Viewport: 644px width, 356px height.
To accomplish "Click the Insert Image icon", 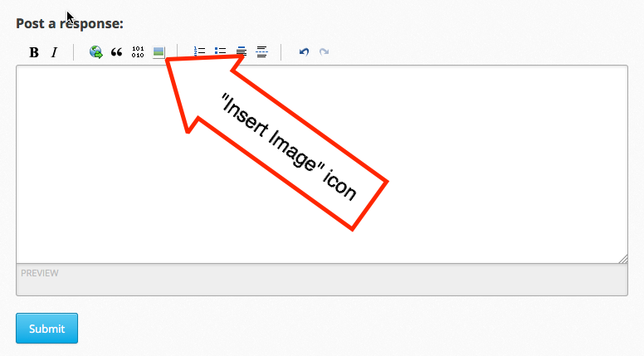I will (x=159, y=52).
